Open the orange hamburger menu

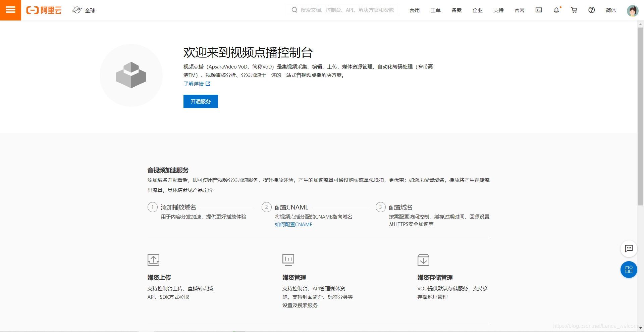coord(10,10)
